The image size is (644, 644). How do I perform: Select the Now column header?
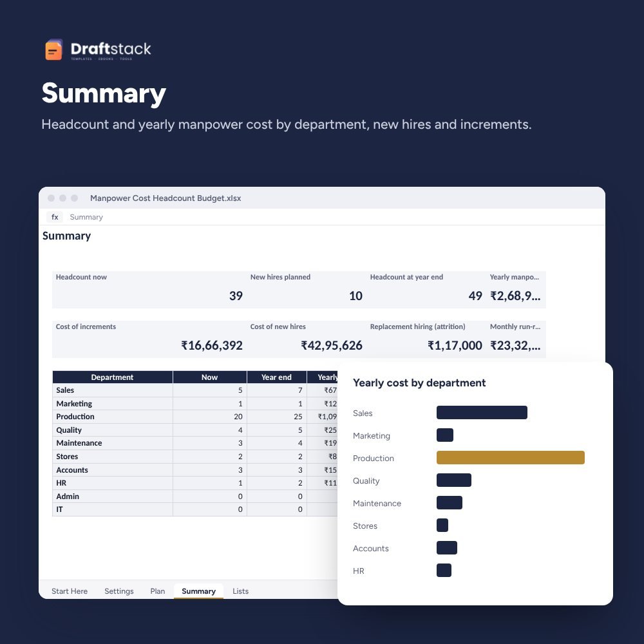coord(210,377)
